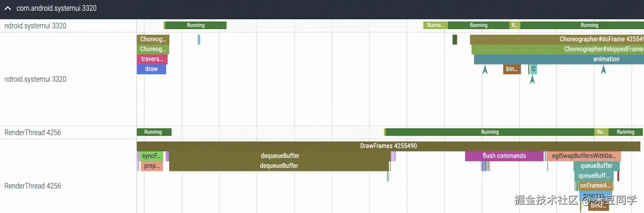644x213 pixels.
Task: Select the brown bin... slice beside C
Action: (x=512, y=69)
